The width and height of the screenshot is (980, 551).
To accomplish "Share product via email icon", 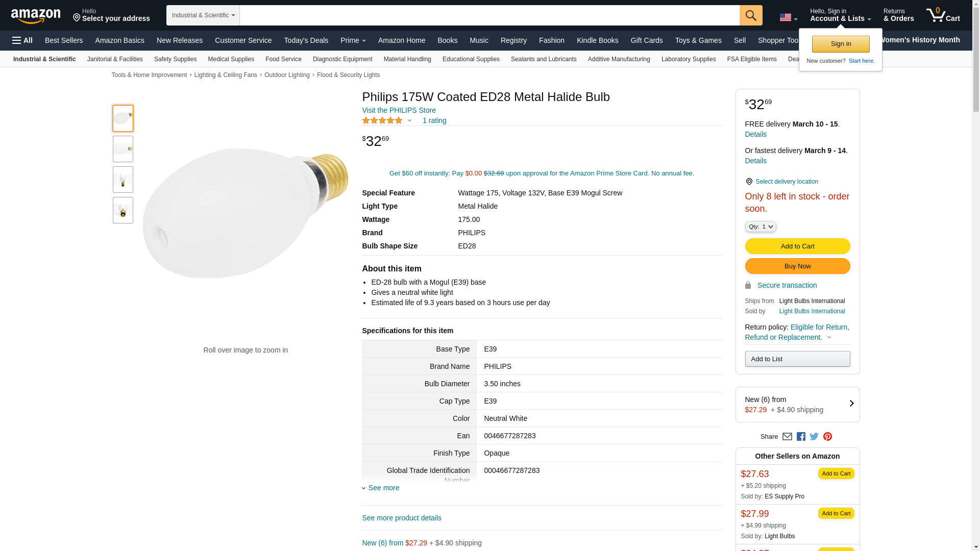I will pyautogui.click(x=787, y=437).
